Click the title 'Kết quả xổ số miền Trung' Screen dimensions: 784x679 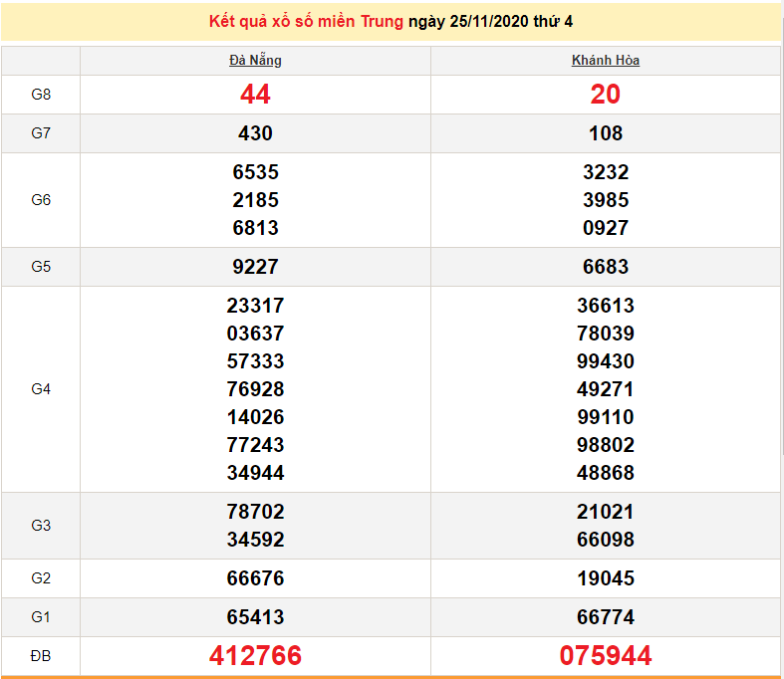tap(307, 22)
